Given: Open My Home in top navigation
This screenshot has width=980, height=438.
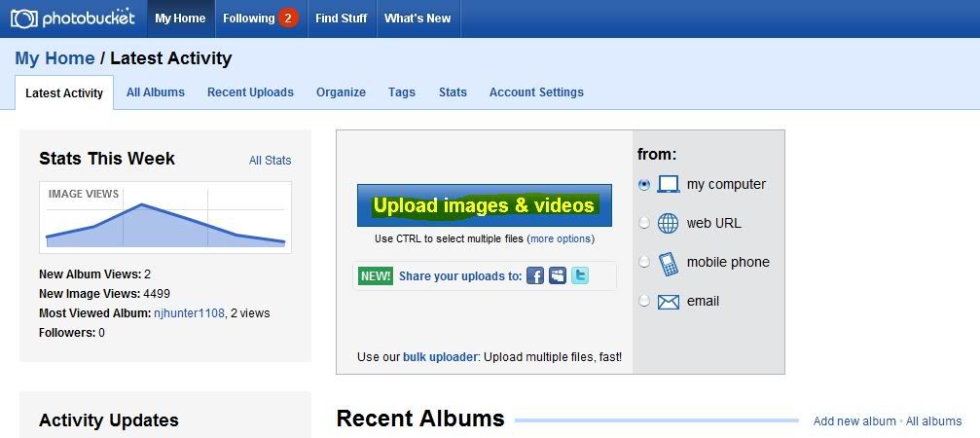Looking at the screenshot, I should 180,18.
